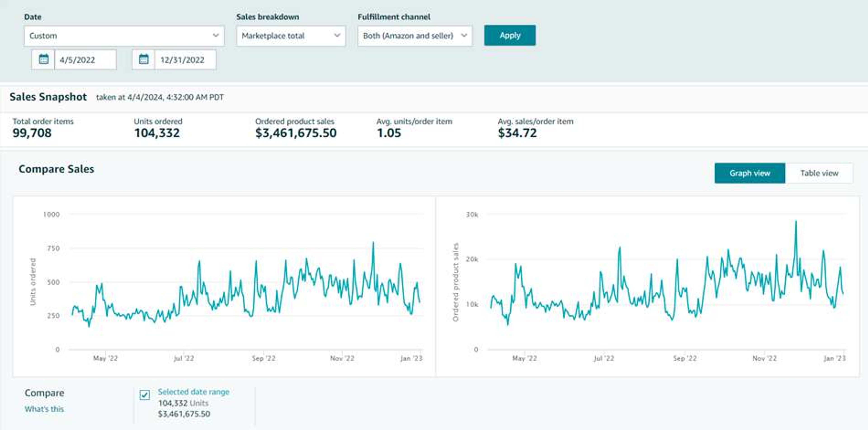Viewport: 868px width, 430px height.
Task: Click the Sales Snapshot heading
Action: [48, 97]
